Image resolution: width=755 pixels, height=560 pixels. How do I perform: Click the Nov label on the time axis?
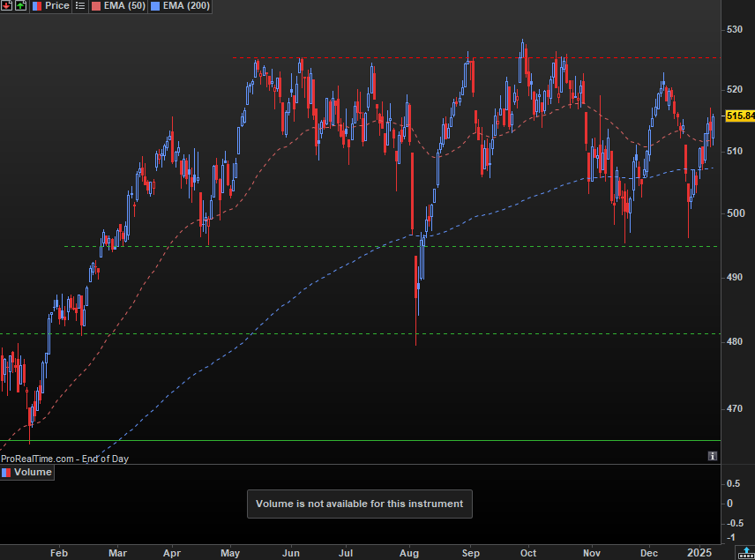[591, 553]
